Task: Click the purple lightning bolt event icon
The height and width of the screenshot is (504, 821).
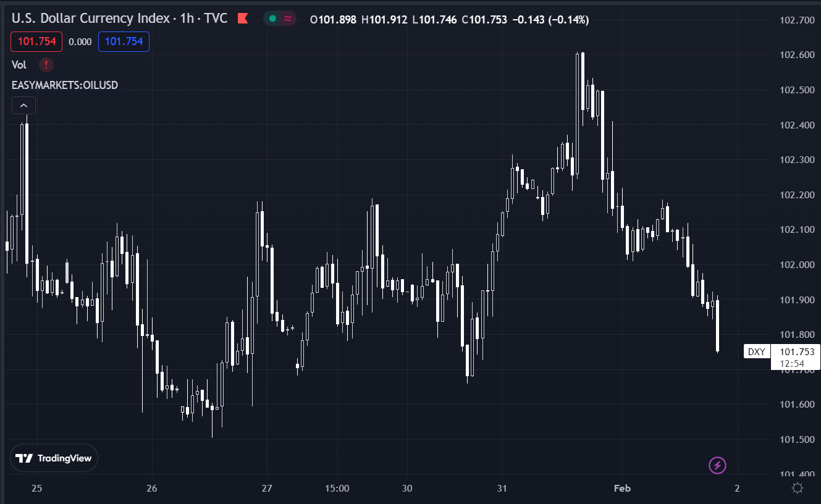Action: 717,465
